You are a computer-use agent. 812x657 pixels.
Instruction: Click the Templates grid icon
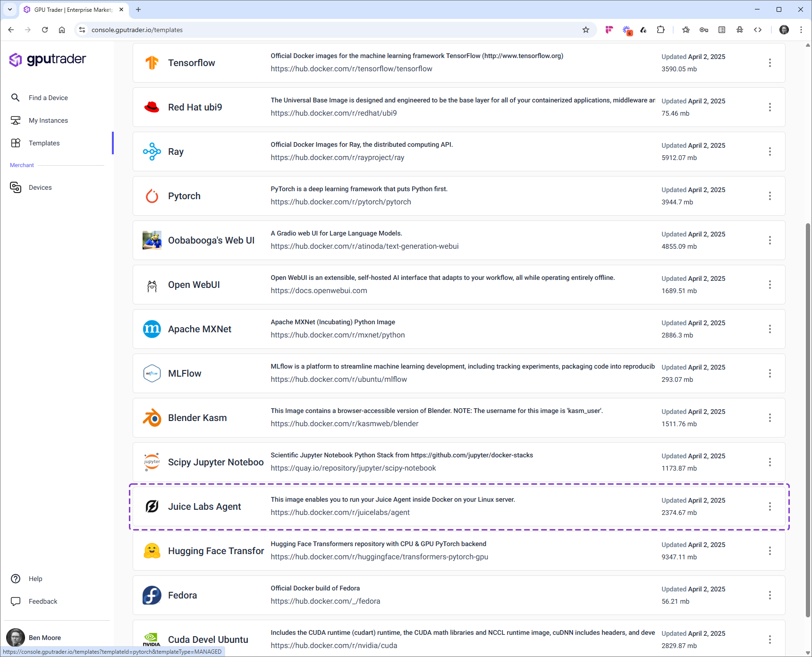pyautogui.click(x=16, y=143)
